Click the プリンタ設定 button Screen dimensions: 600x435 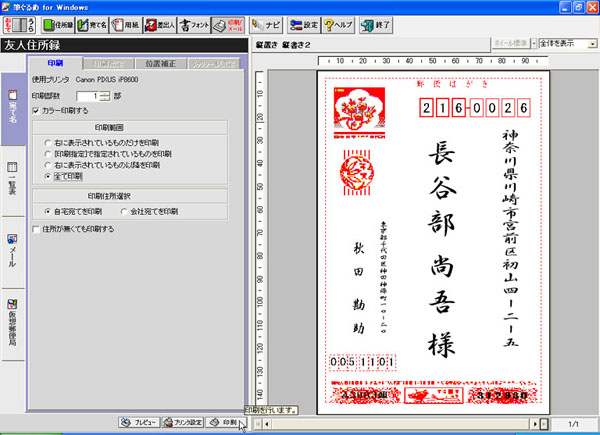182,422
